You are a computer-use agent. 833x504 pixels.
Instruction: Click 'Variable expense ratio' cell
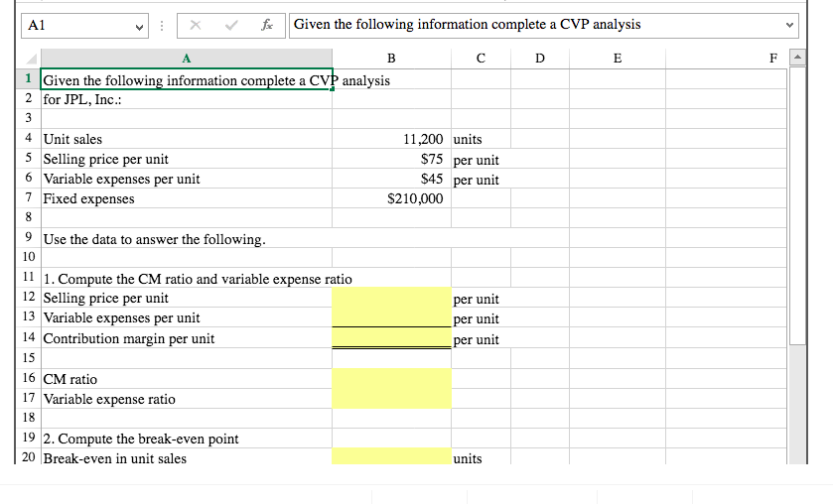187,398
